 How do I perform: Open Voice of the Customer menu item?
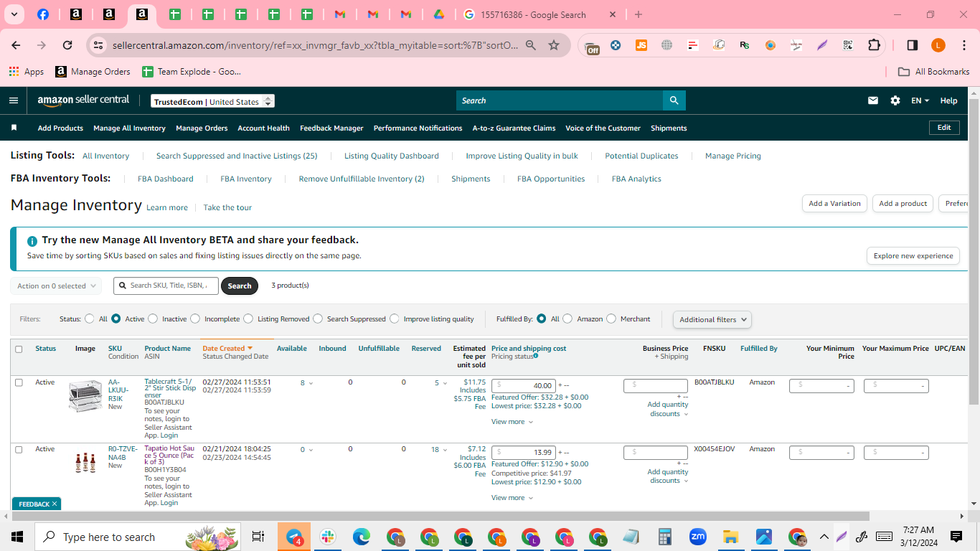(603, 128)
